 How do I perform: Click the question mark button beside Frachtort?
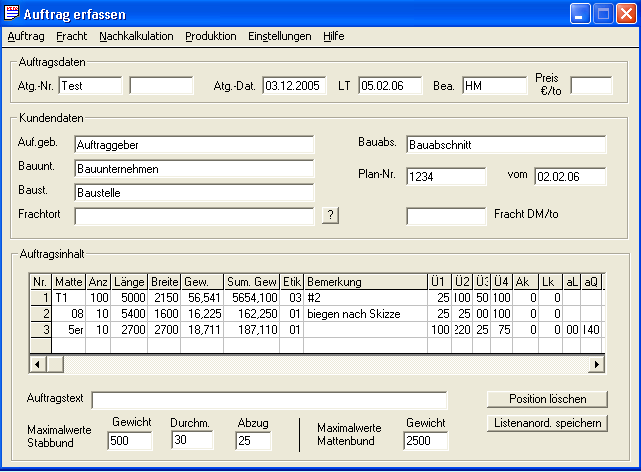click(331, 215)
